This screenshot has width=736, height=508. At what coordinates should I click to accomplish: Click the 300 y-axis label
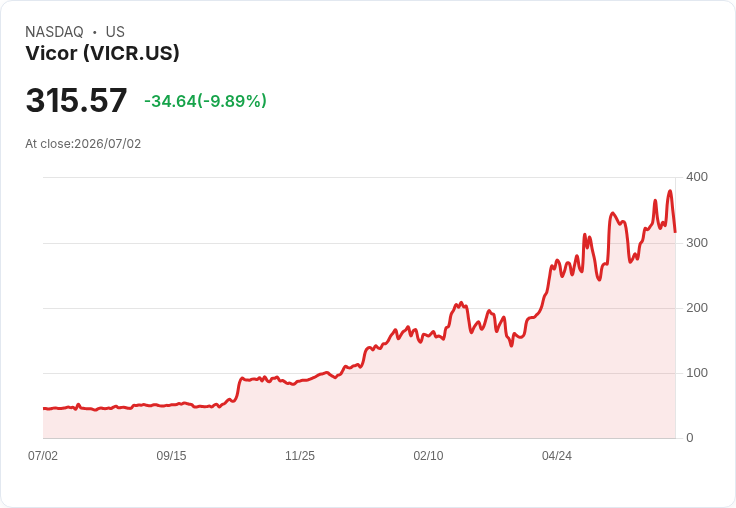[x=697, y=243]
